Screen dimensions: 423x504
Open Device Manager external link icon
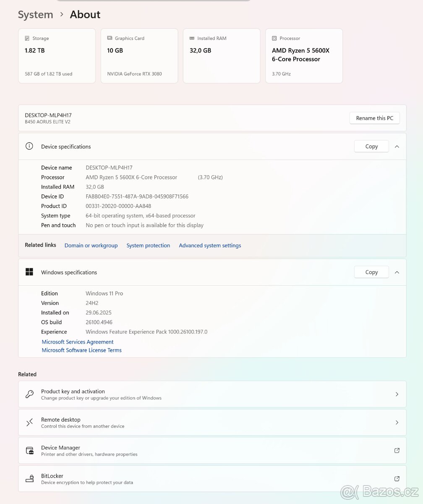click(x=397, y=450)
